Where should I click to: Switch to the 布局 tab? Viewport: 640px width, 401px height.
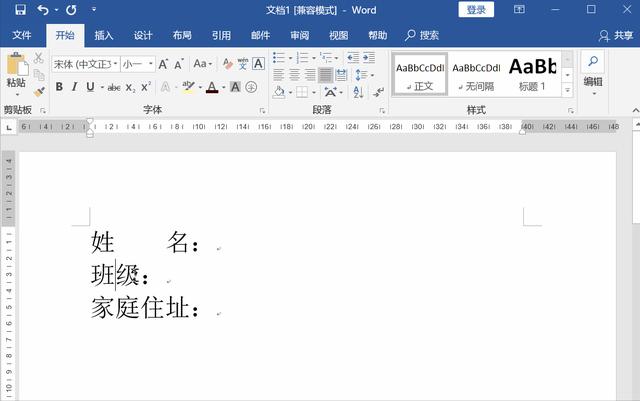pos(182,35)
